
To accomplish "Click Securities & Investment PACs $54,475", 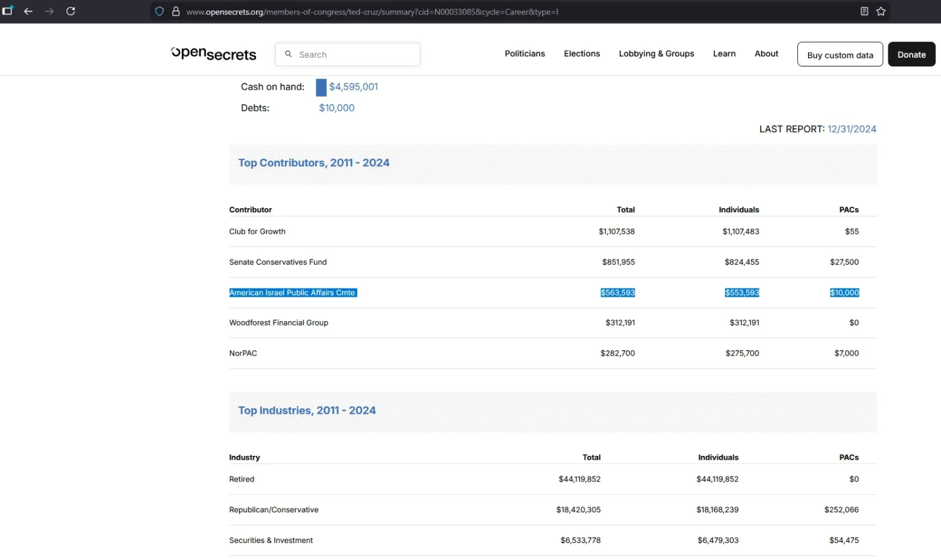I will click(844, 541).
